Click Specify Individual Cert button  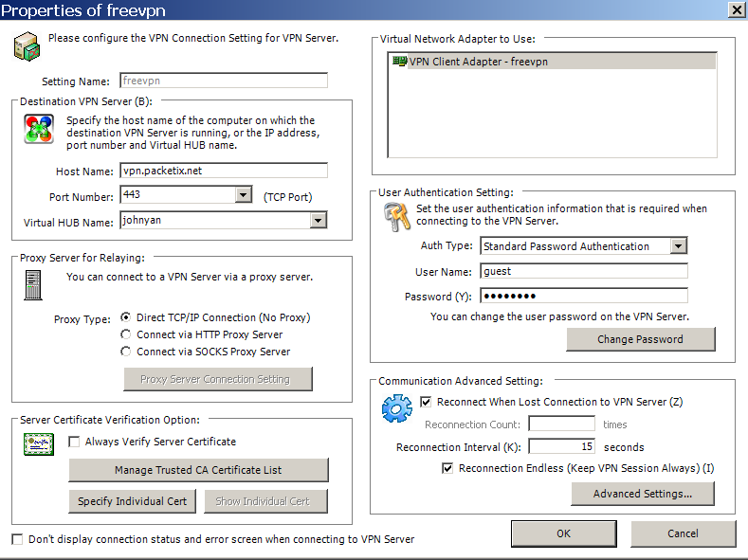[x=132, y=501]
